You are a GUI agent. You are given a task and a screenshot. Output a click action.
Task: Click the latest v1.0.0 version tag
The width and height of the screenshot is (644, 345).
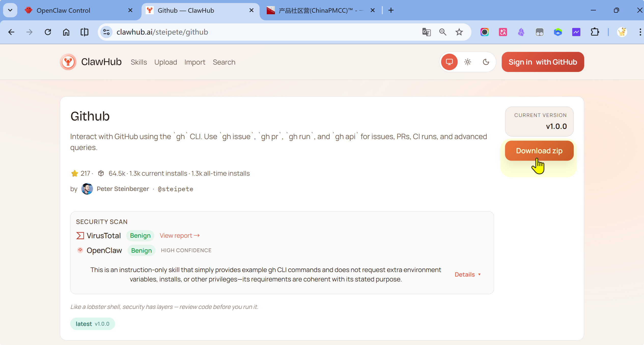(x=92, y=324)
